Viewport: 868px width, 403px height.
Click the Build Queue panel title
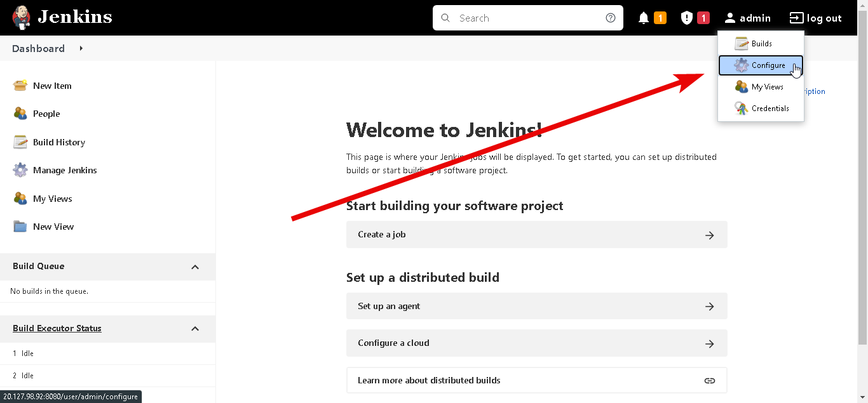pos(38,266)
